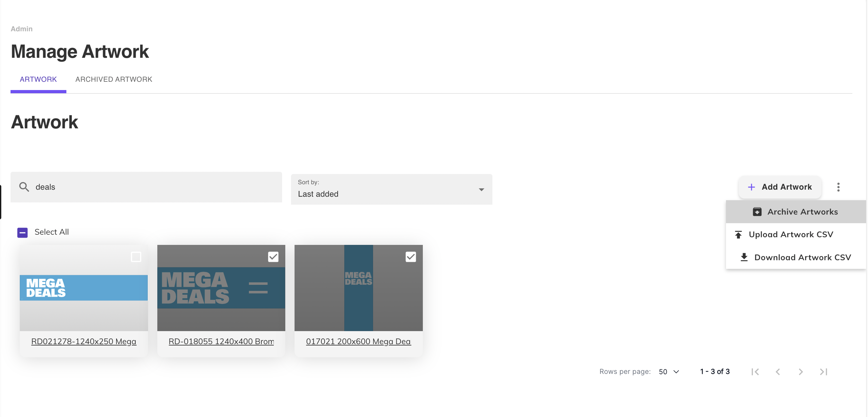Go to next page chevron
This screenshot has height=417, width=868.
pyautogui.click(x=801, y=371)
